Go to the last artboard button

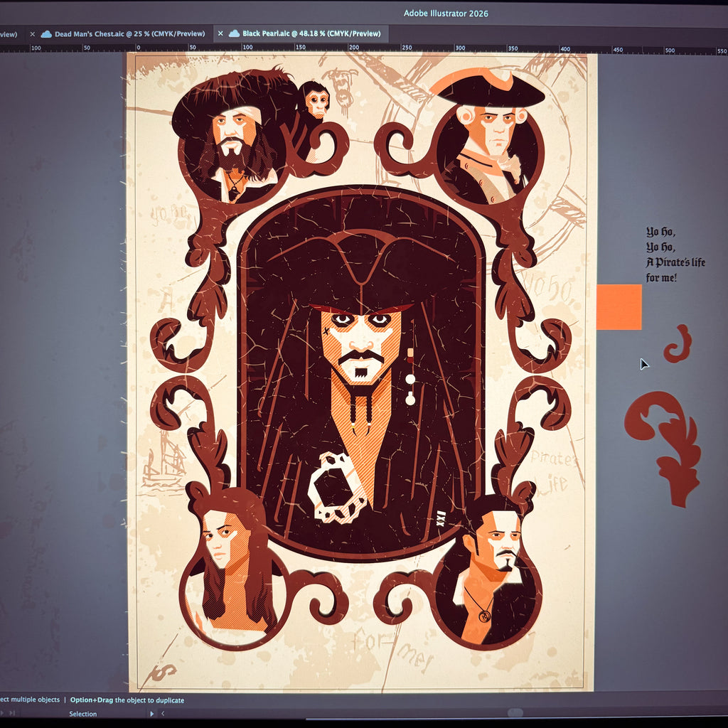click(13, 713)
